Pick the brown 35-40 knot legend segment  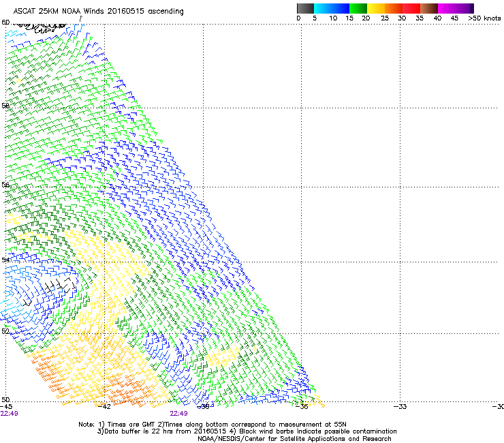[429, 8]
